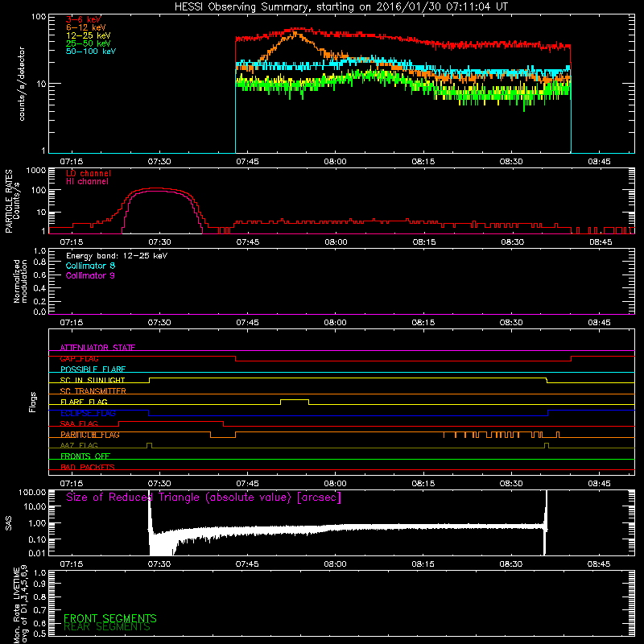This screenshot has width=644, height=644.
Task: Click the ATTENUATOR_STATE flag label
Action: point(97,348)
